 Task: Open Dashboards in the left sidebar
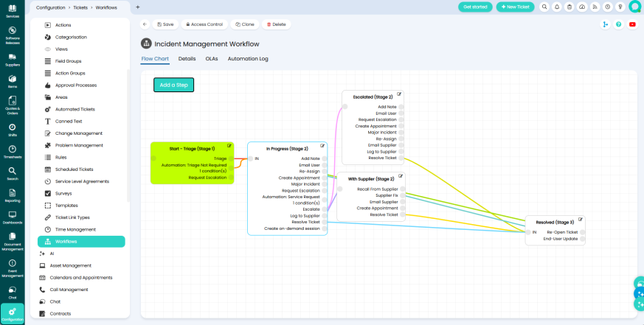click(x=13, y=217)
